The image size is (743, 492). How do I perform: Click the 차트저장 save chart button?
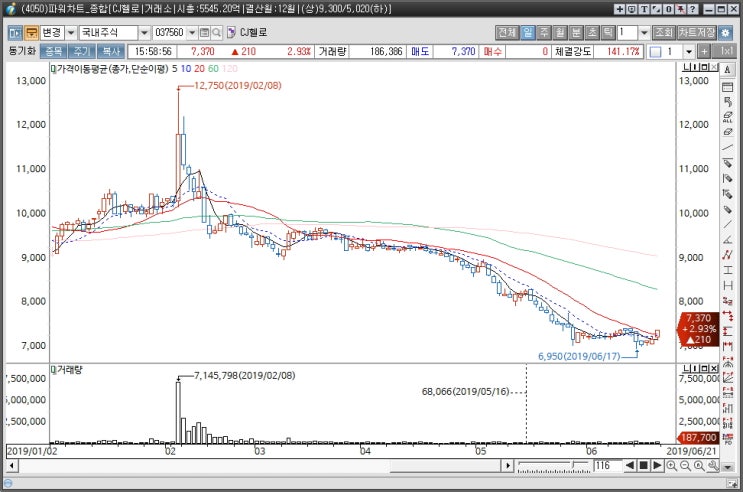[x=697, y=32]
